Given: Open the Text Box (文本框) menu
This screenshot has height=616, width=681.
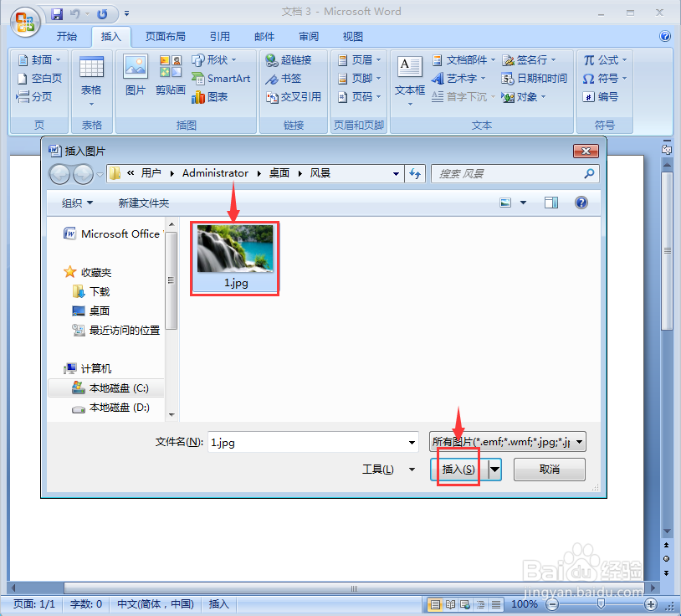Looking at the screenshot, I should pos(410,81).
